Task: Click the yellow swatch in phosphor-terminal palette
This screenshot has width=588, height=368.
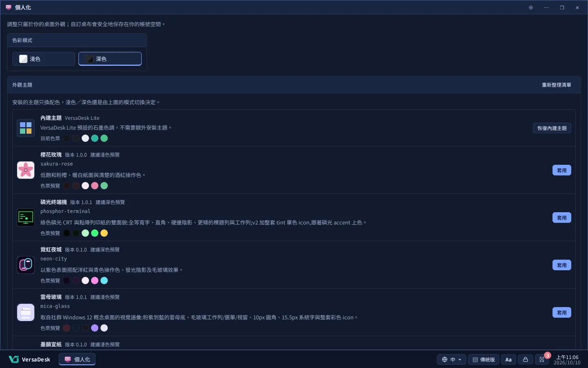Action: coord(104,233)
